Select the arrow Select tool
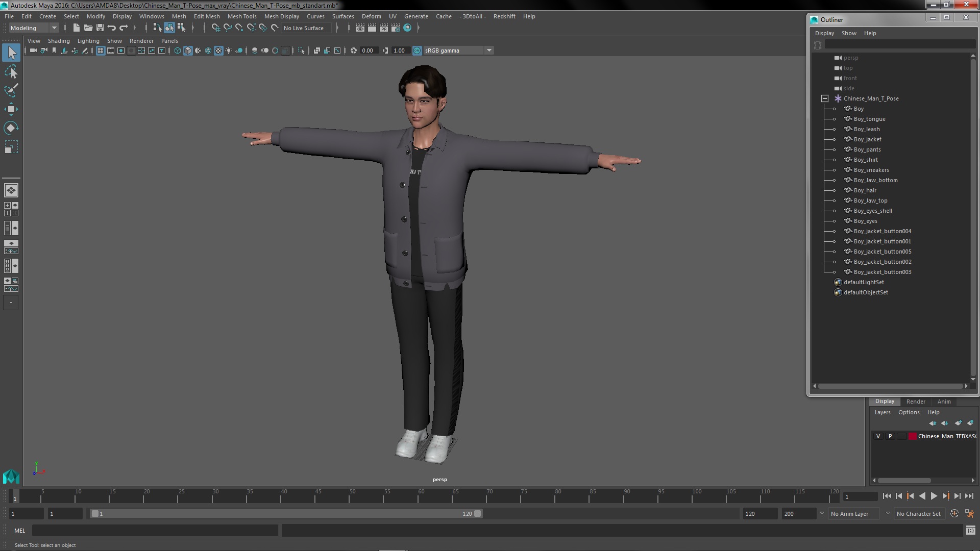This screenshot has height=551, width=980. (x=11, y=53)
